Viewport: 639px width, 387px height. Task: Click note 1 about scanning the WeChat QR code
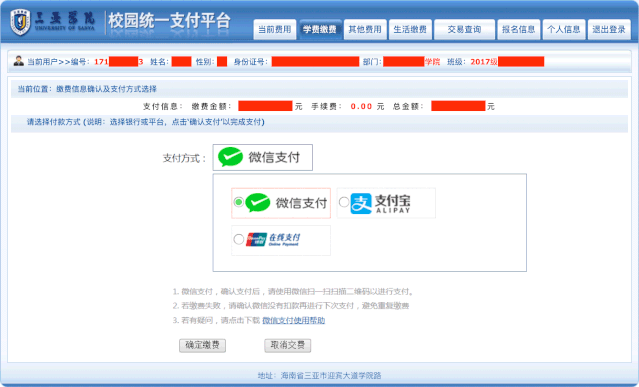[x=294, y=292]
